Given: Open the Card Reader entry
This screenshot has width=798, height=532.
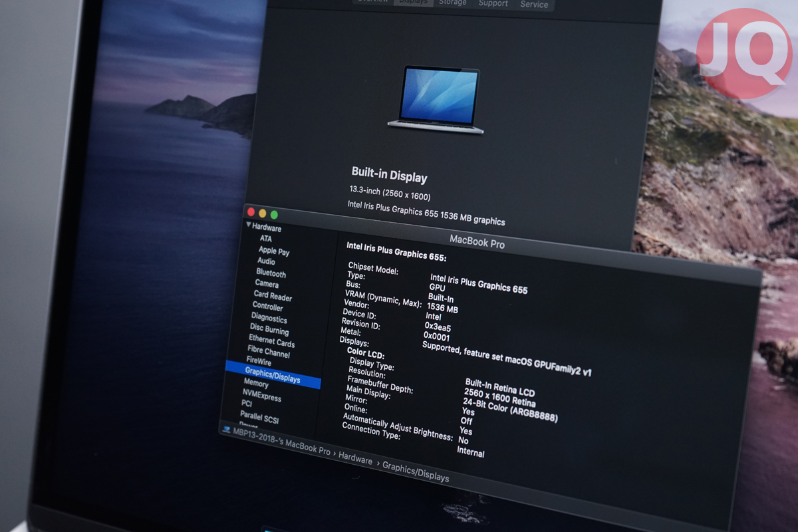Looking at the screenshot, I should pyautogui.click(x=273, y=296).
